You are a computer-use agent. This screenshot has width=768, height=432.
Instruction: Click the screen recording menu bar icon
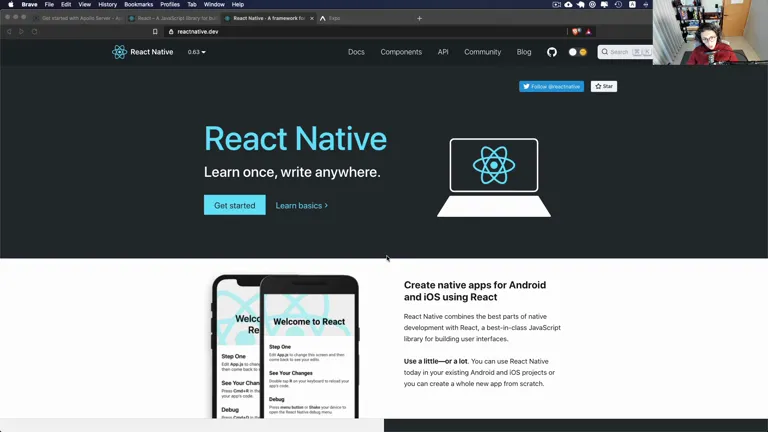click(x=556, y=4)
